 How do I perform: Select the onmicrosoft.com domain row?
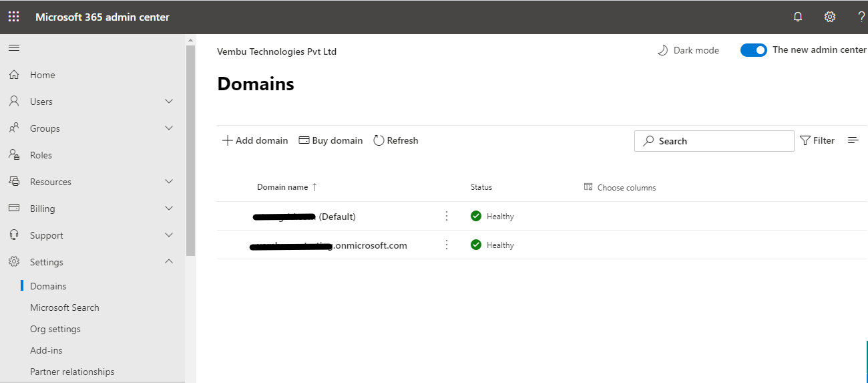pyautogui.click(x=542, y=245)
